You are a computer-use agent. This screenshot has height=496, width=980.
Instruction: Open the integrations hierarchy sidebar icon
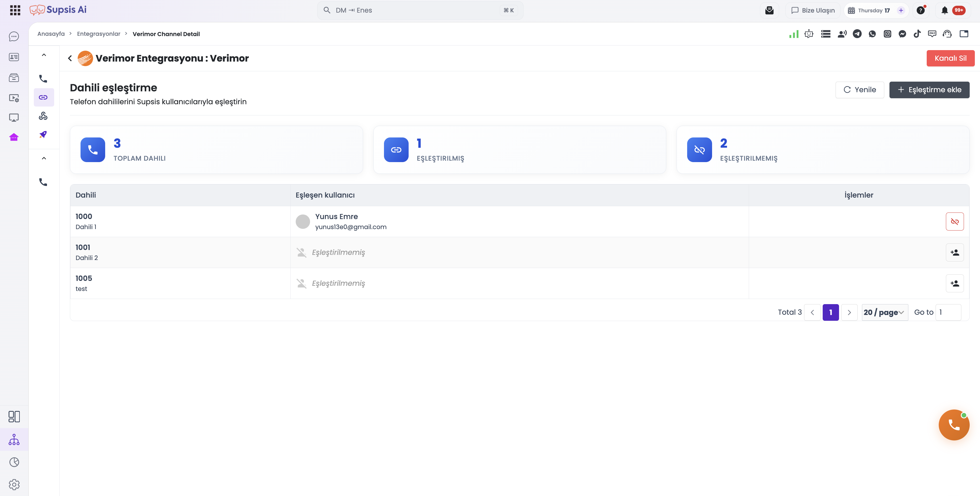[14, 440]
